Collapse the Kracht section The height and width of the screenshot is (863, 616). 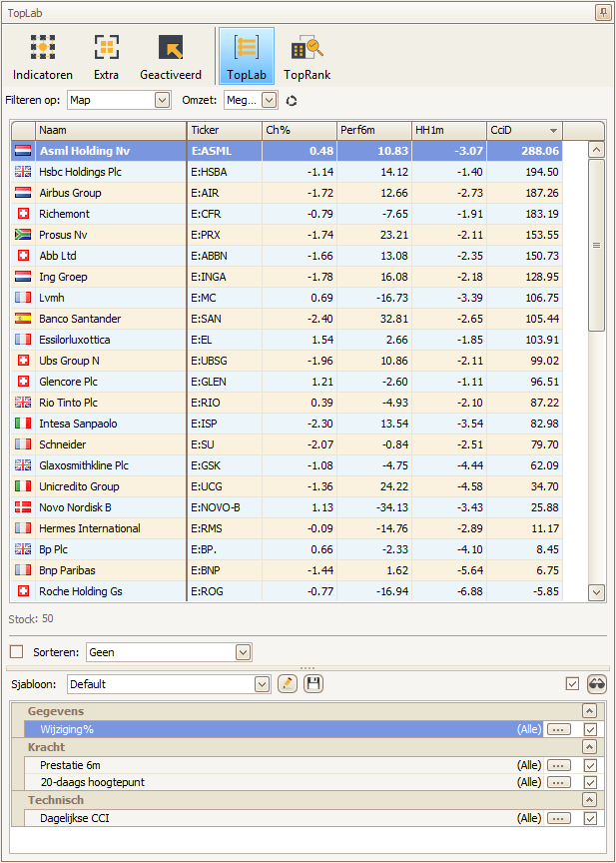point(589,747)
